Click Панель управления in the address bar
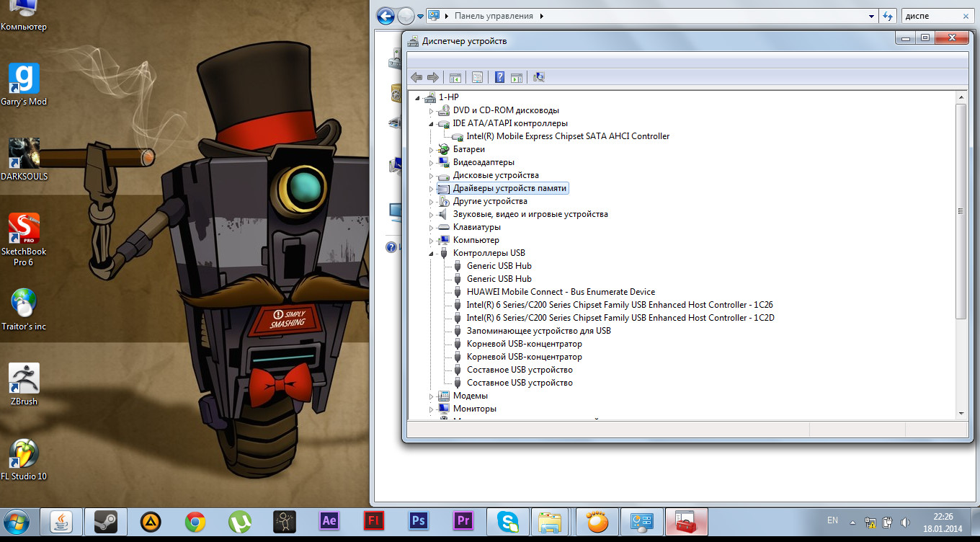Screen dimensions: 980x542 (x=494, y=16)
